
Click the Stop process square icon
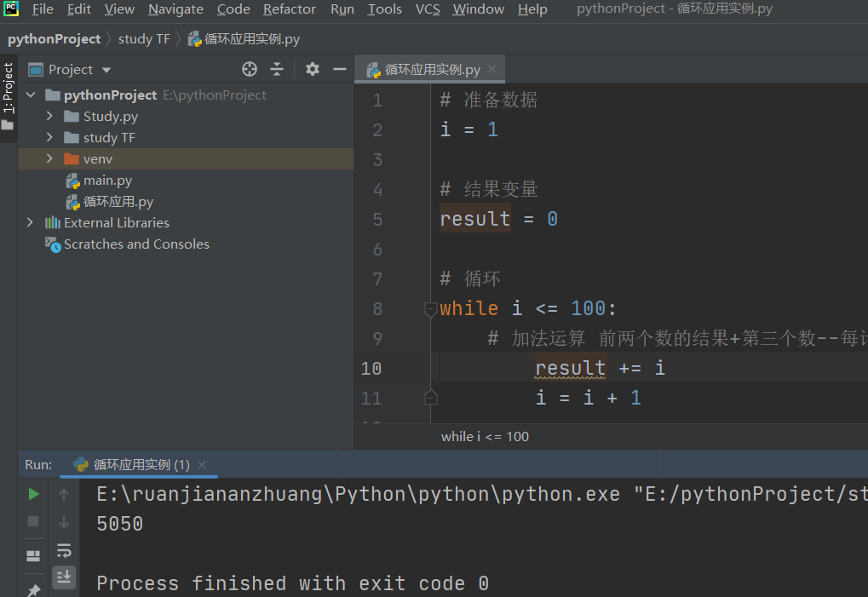(33, 521)
